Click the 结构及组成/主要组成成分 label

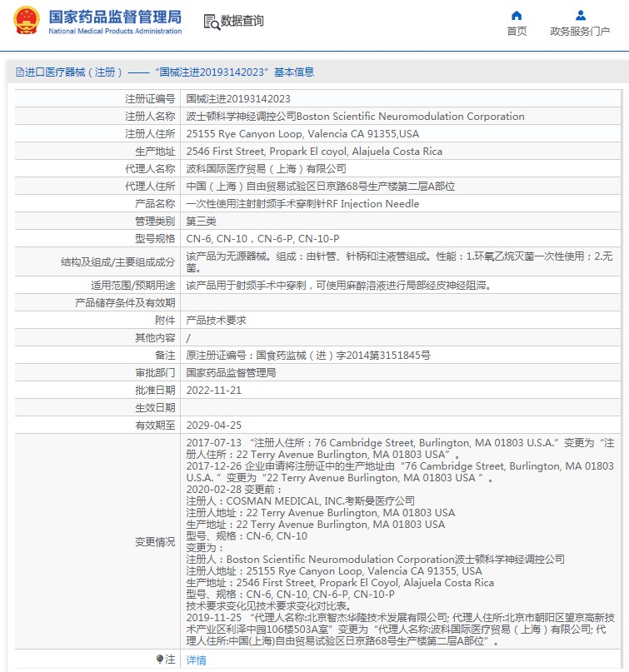tap(117, 261)
